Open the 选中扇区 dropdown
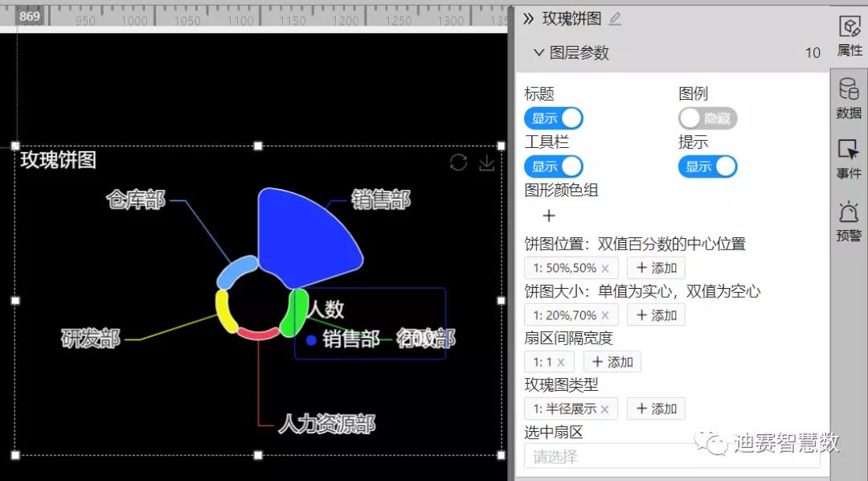Image resolution: width=868 pixels, height=481 pixels. [x=671, y=456]
